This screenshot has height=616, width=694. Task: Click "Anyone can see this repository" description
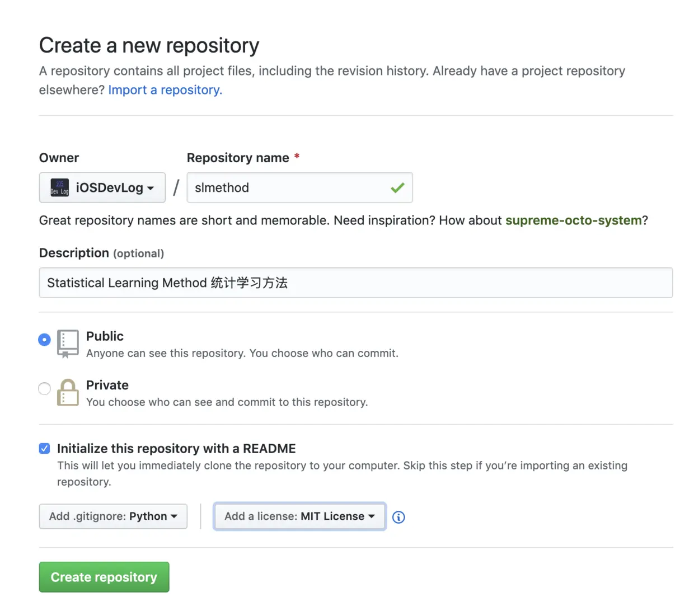[242, 354]
